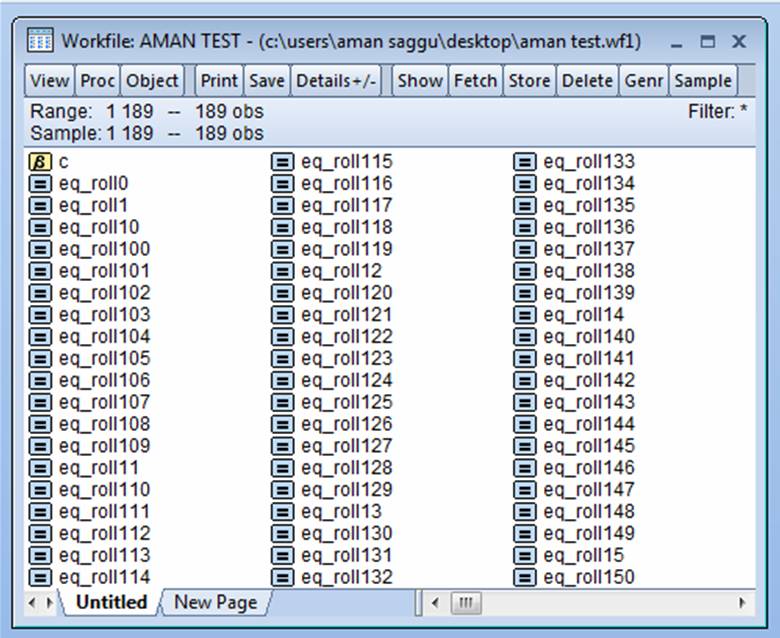Viewport: 780px width, 638px height.
Task: Click the Filter: * label
Action: tap(717, 111)
